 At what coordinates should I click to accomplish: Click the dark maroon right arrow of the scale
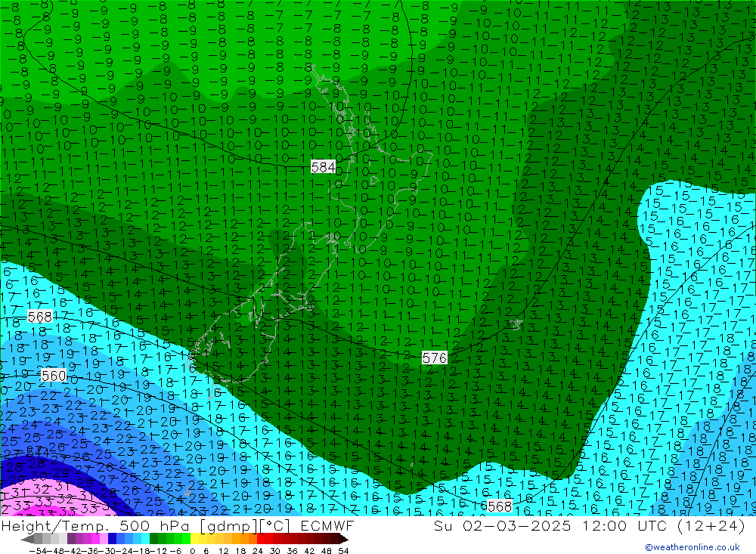coord(343,539)
